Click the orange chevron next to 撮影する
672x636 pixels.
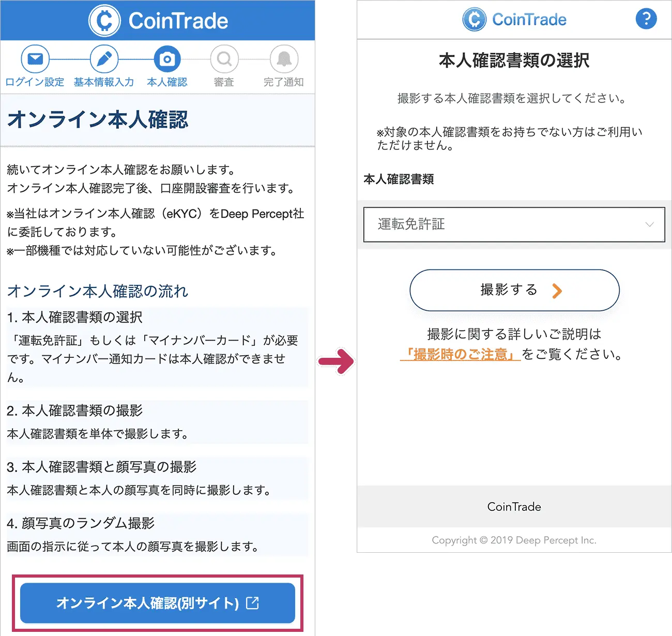click(x=557, y=291)
